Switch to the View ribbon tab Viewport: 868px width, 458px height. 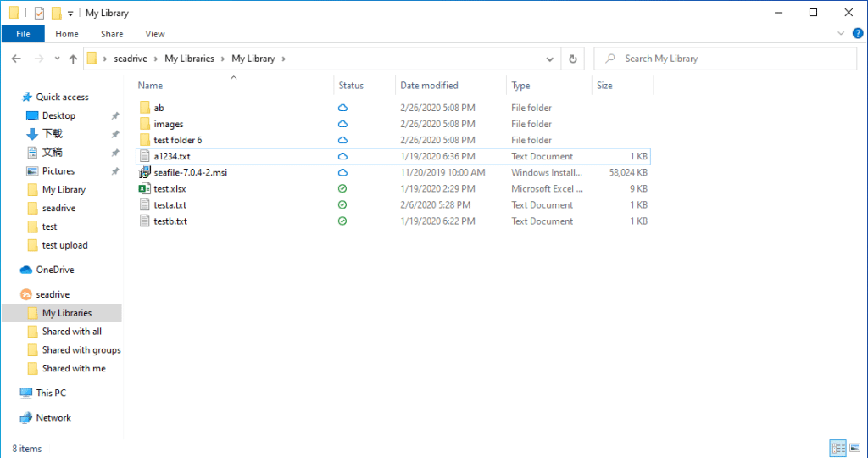155,34
